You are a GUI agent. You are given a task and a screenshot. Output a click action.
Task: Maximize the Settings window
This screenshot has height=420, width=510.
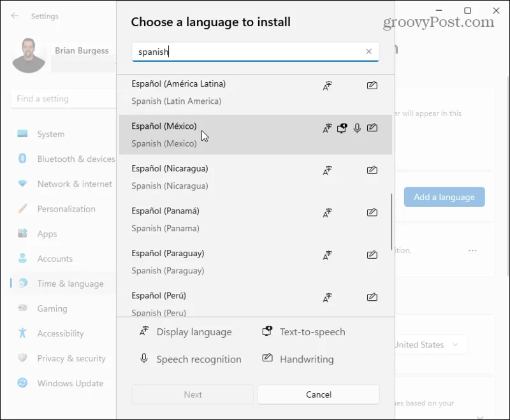pos(467,11)
